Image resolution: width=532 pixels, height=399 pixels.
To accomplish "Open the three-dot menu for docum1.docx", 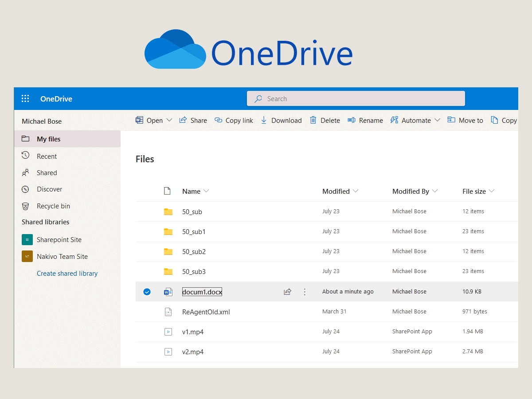I will tap(305, 292).
